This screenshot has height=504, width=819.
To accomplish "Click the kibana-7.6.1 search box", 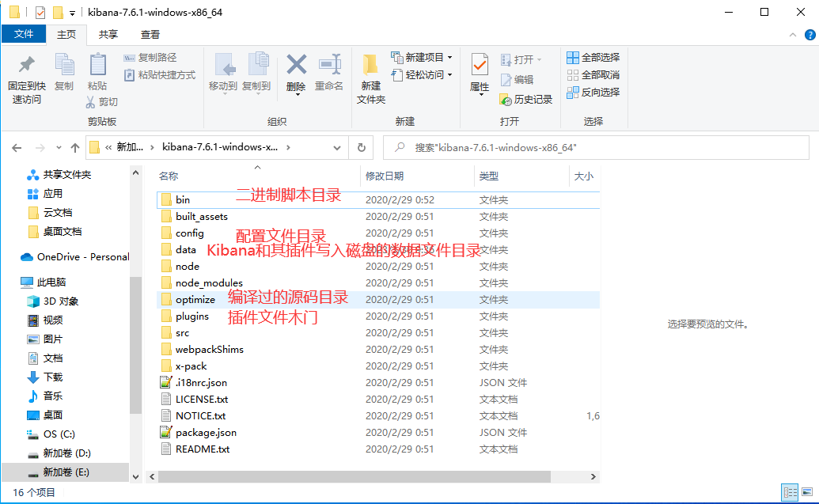I will click(x=596, y=148).
